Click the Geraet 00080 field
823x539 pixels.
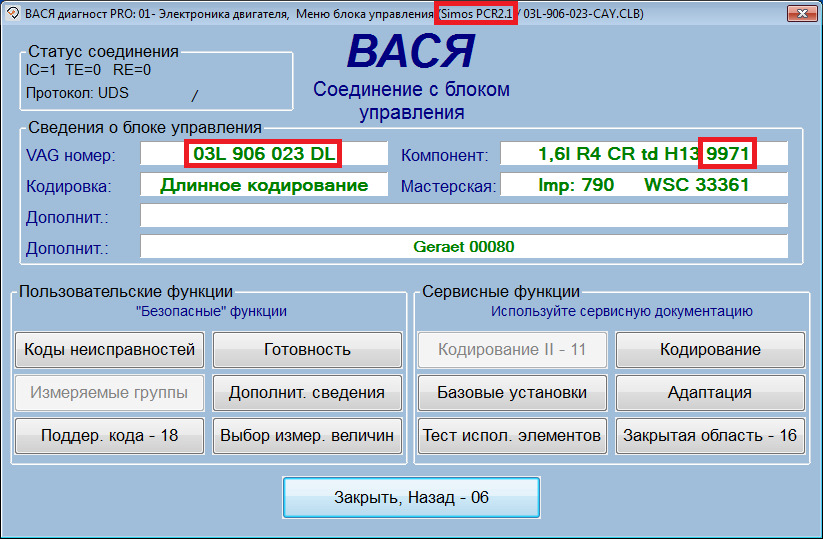click(x=464, y=247)
